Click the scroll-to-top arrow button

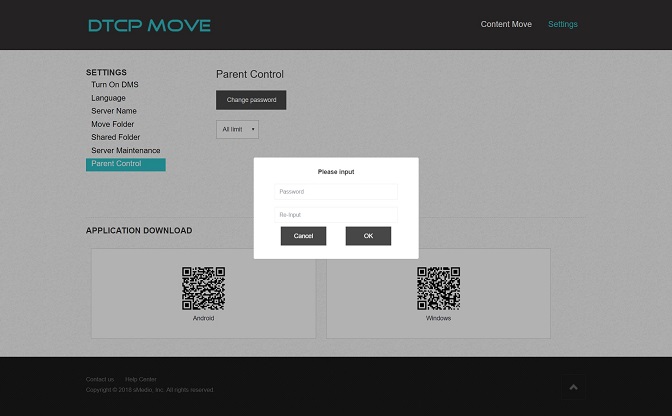point(573,387)
